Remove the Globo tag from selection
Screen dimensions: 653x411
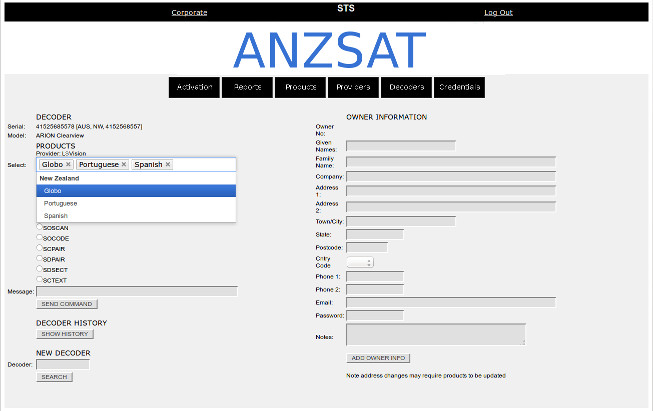pos(68,164)
